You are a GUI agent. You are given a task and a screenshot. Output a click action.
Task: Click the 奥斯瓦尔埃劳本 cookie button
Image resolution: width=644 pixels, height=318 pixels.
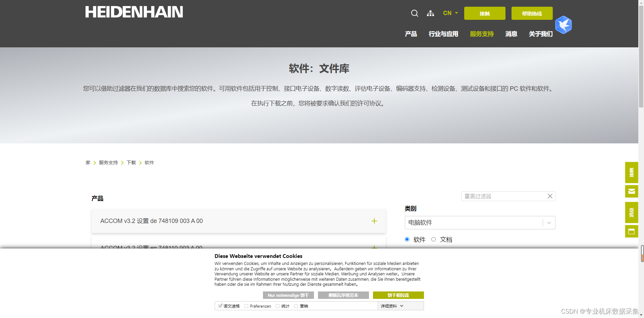click(x=343, y=295)
